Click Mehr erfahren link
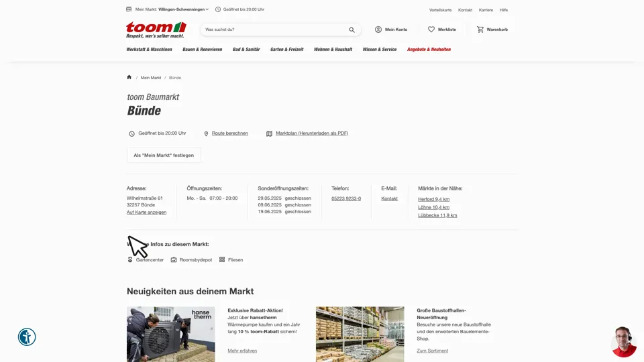Image resolution: width=644 pixels, height=362 pixels. tap(242, 351)
